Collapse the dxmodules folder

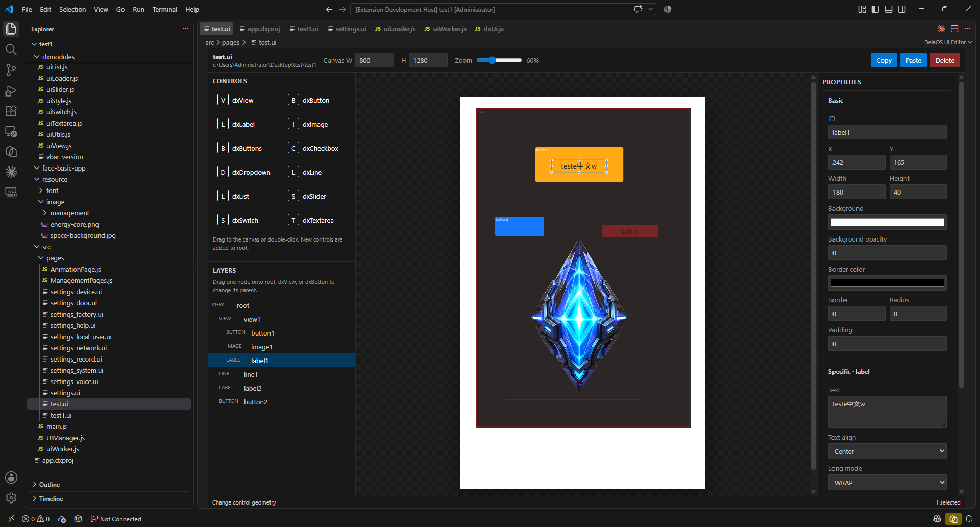coord(58,57)
